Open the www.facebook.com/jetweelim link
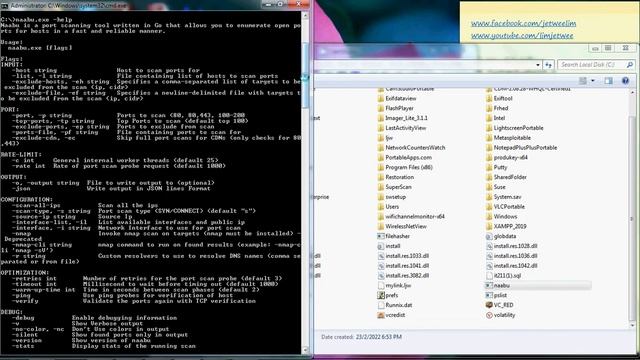640x360 pixels. point(523,24)
